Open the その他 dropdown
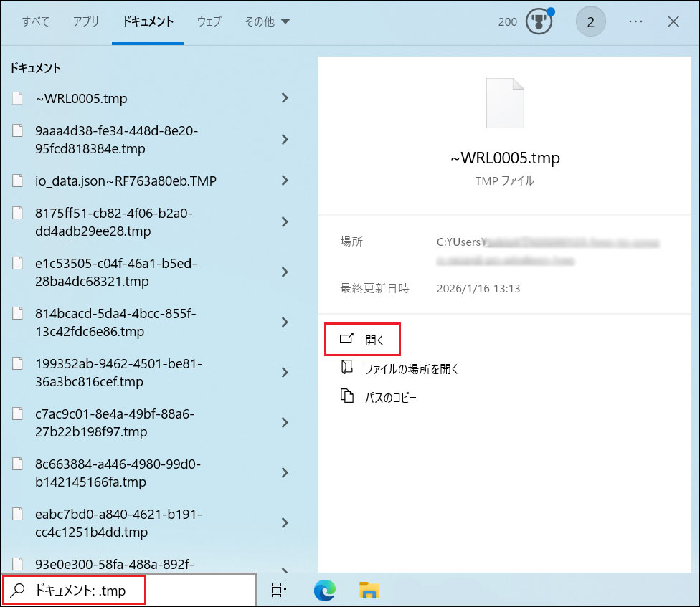The image size is (700, 607). pyautogui.click(x=267, y=21)
